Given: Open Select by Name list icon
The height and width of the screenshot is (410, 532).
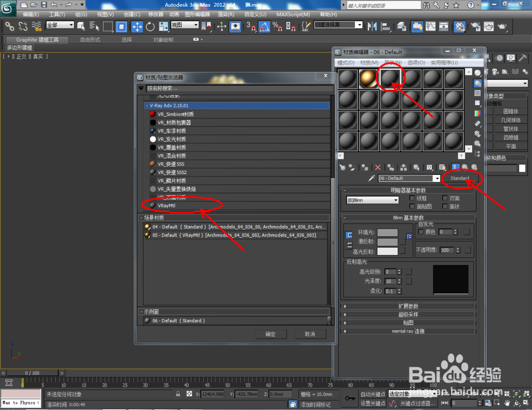Looking at the screenshot, I should (94, 26).
